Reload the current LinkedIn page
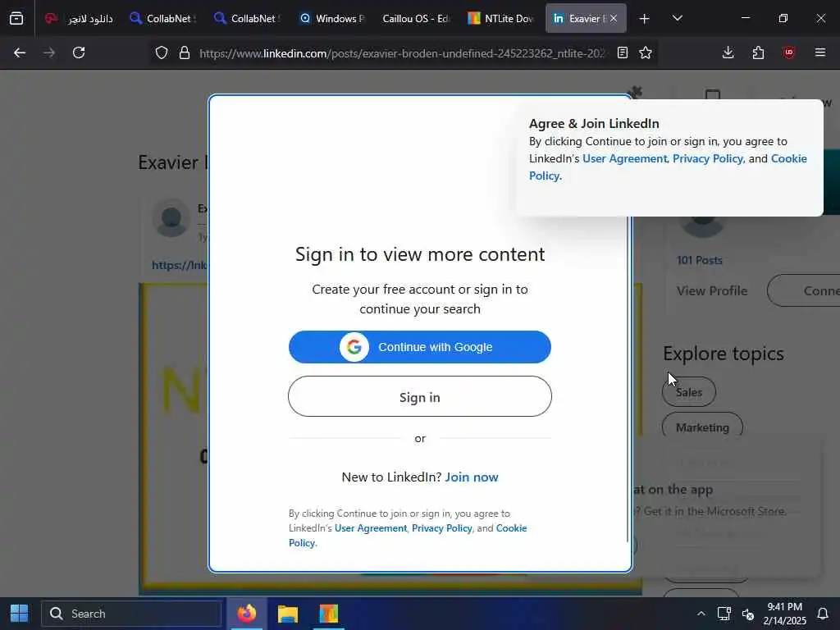The height and width of the screenshot is (630, 840). pos(79,52)
